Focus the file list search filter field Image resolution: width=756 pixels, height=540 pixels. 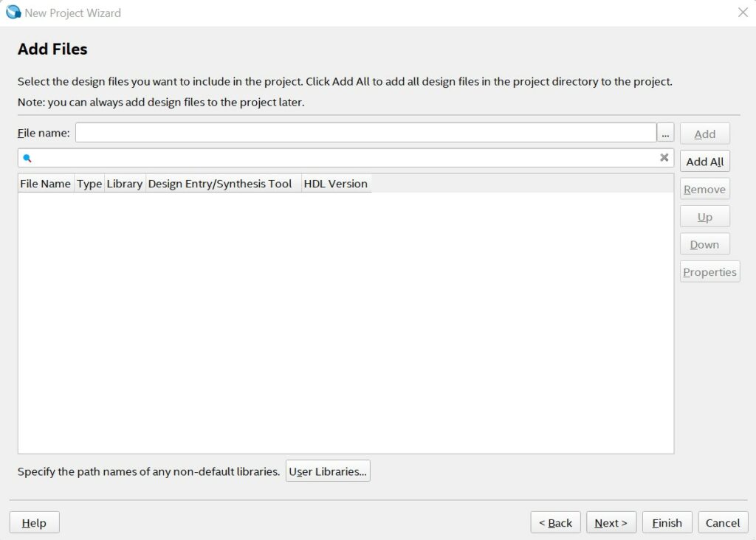[x=343, y=158]
